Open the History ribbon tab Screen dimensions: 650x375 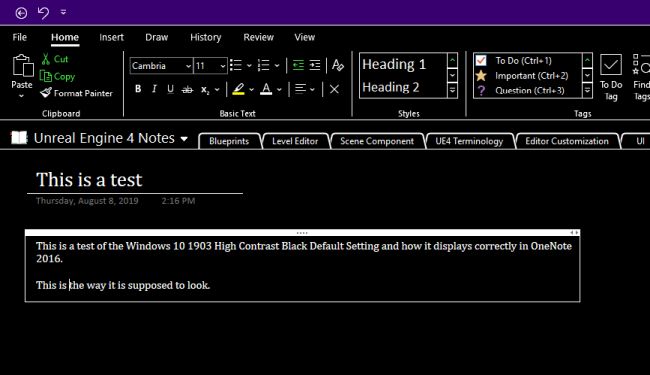(206, 37)
